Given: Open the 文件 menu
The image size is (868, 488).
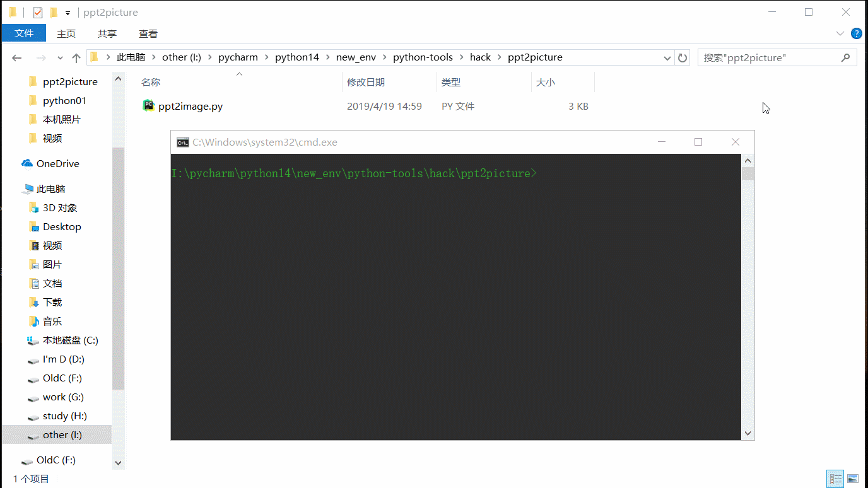Looking at the screenshot, I should coord(24,33).
